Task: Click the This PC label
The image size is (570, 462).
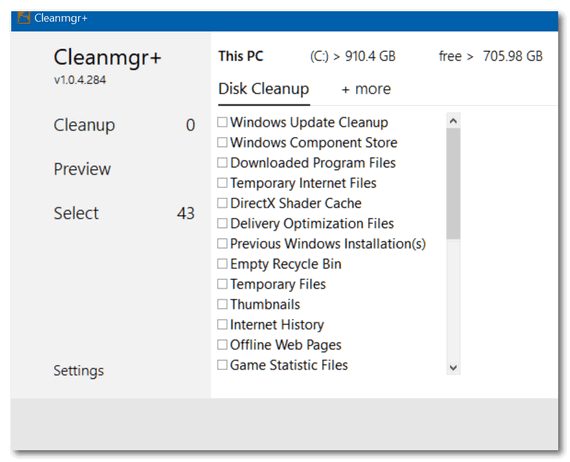Action: click(241, 56)
